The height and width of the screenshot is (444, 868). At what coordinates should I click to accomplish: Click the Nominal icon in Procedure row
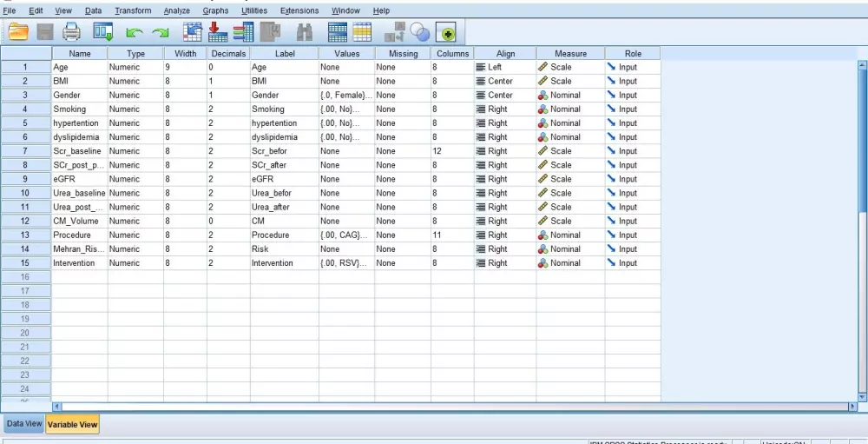tap(543, 235)
